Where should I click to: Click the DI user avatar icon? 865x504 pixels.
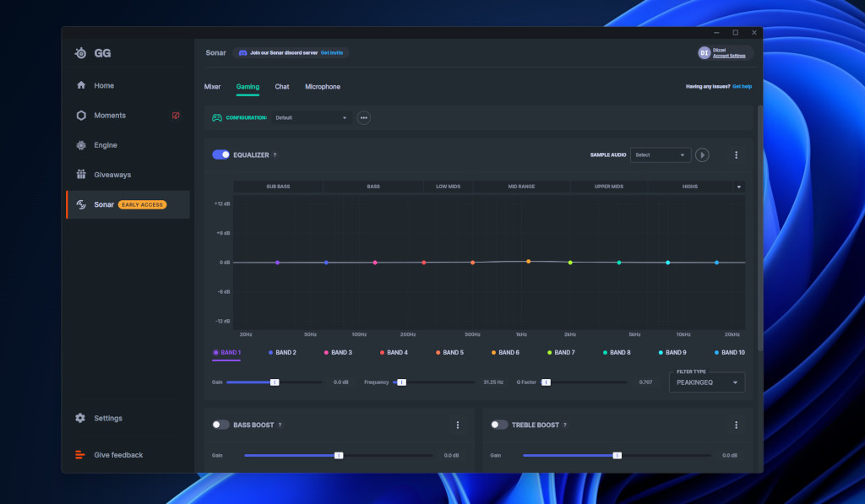(704, 53)
